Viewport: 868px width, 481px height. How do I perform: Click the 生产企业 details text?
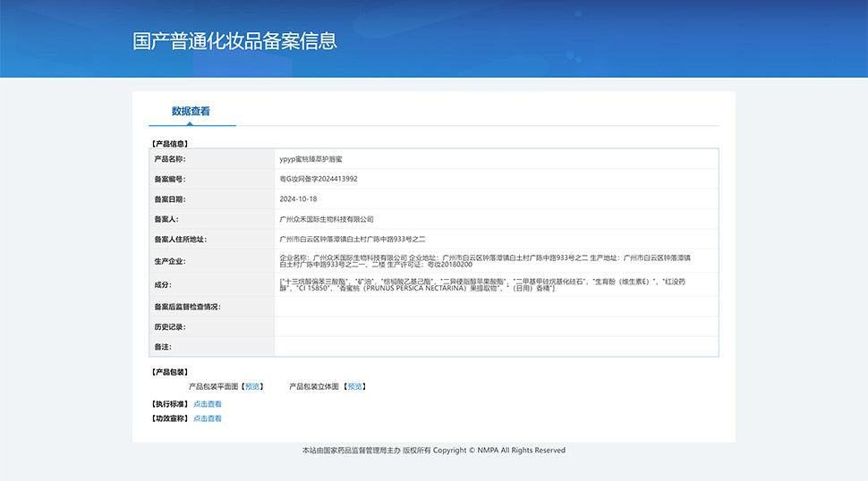coord(483,261)
